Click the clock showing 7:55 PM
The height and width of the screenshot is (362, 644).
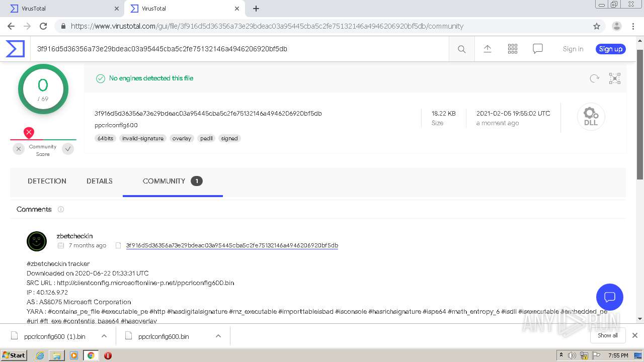click(x=618, y=355)
